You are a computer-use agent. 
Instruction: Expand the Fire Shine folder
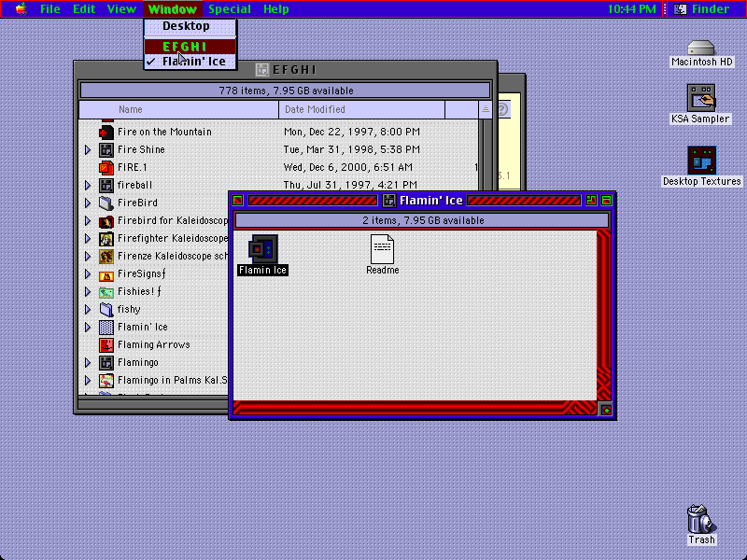tap(88, 149)
